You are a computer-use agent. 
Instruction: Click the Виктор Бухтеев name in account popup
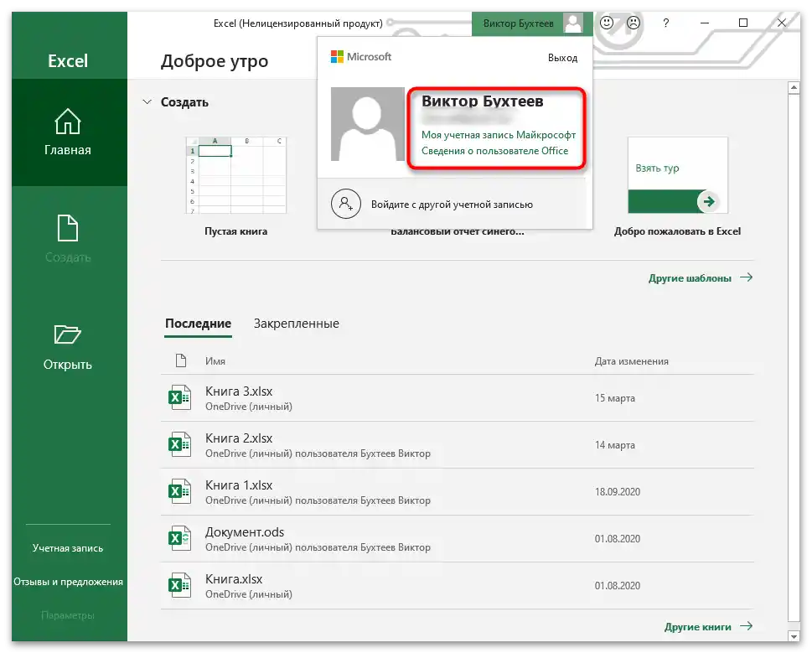coord(482,101)
